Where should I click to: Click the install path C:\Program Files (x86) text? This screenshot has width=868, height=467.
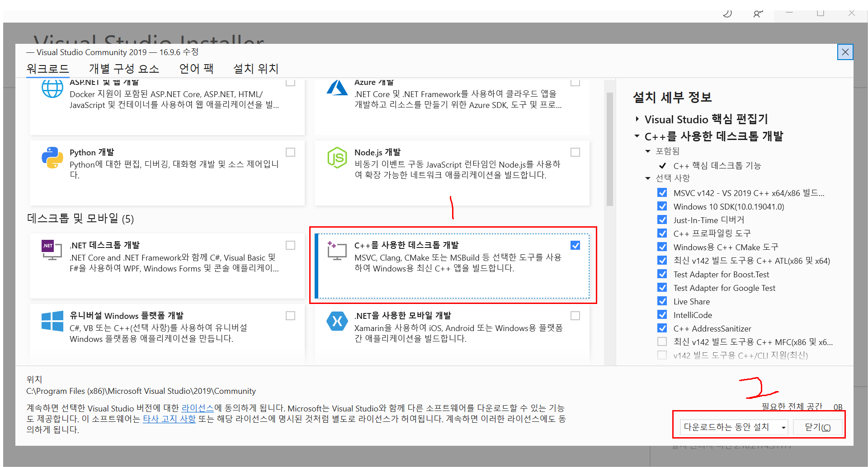(x=141, y=391)
